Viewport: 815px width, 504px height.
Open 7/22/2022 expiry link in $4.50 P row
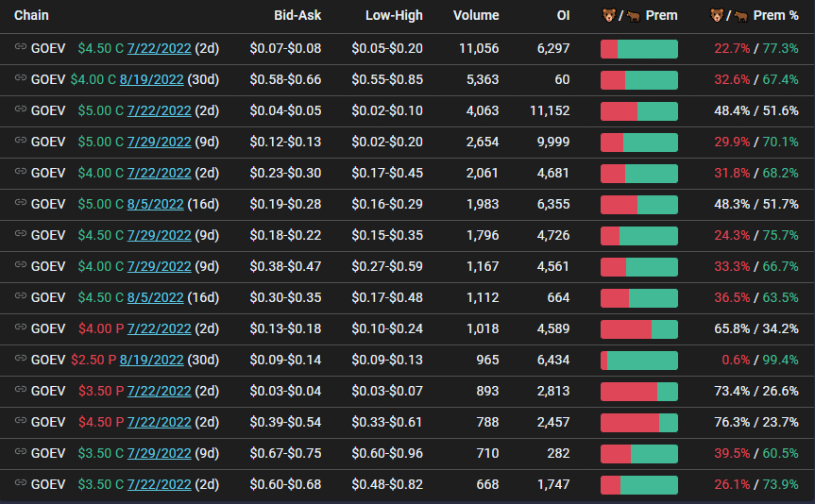pos(159,423)
